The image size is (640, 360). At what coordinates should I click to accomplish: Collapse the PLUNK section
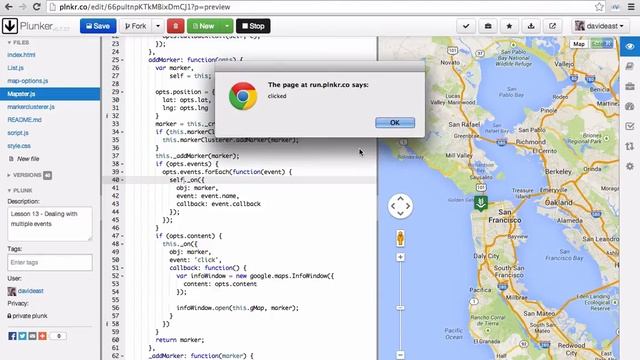point(20,191)
